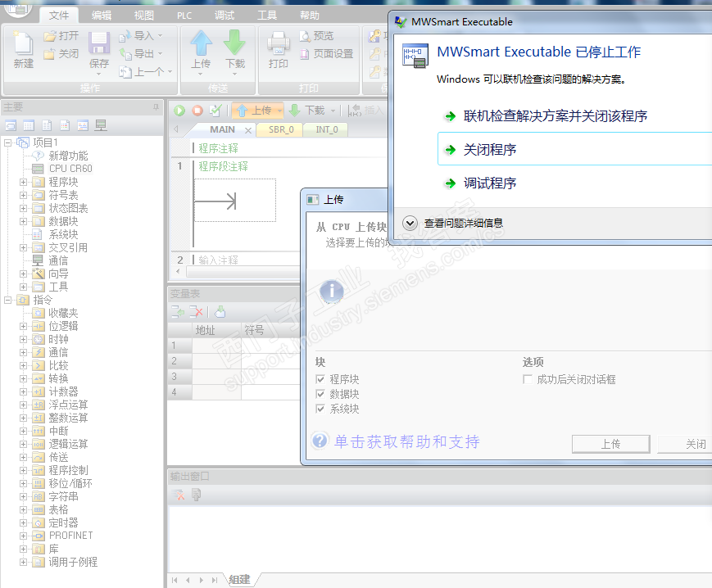Click the 打开 (Open) folder icon
Viewport: 712px width, 588px height.
tap(49, 36)
